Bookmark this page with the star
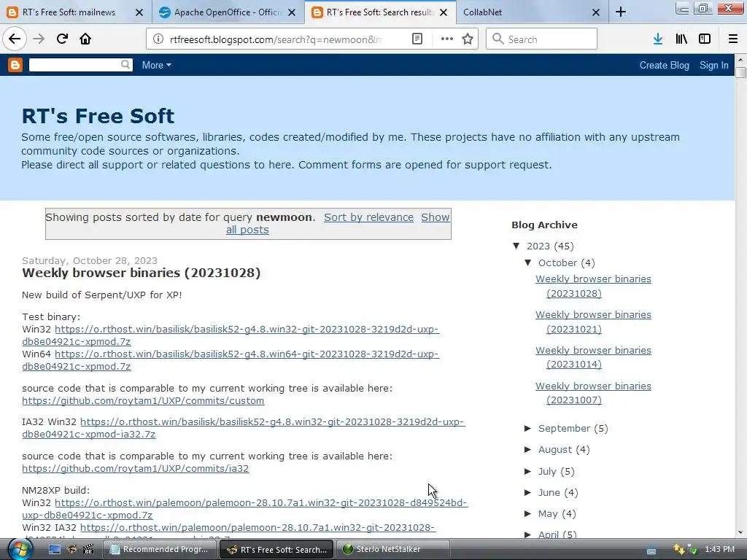This screenshot has width=747, height=560. (x=468, y=39)
